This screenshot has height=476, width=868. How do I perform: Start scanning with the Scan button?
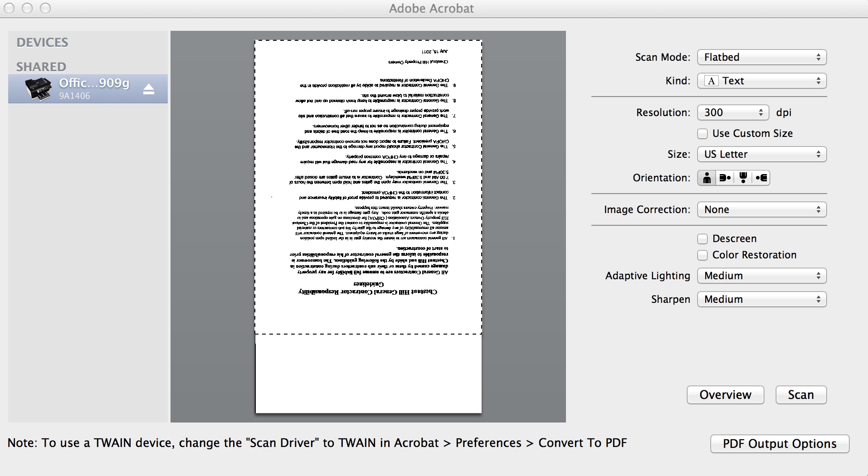point(801,395)
